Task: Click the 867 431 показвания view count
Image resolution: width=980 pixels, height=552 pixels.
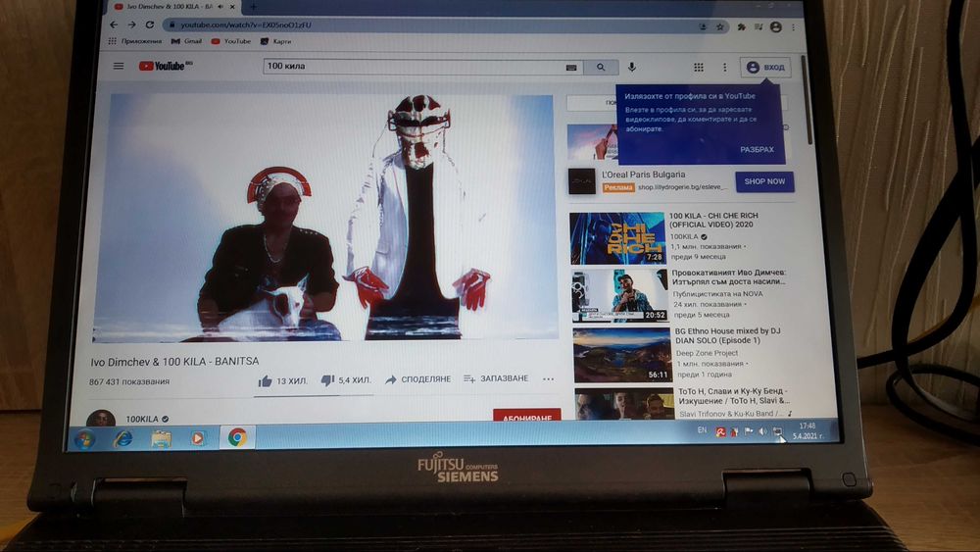Action: (129, 381)
